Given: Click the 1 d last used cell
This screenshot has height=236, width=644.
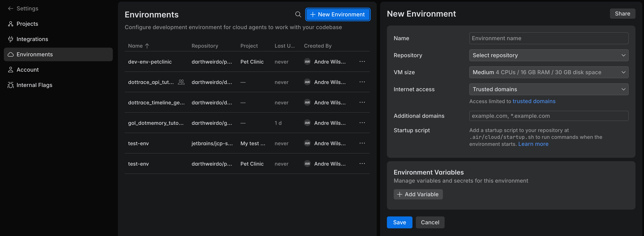Looking at the screenshot, I should tap(278, 123).
